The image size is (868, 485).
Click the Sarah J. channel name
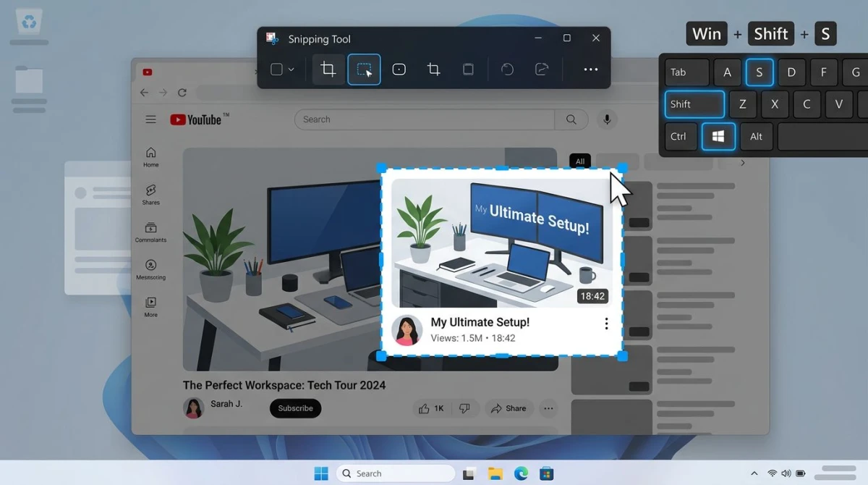[226, 404]
